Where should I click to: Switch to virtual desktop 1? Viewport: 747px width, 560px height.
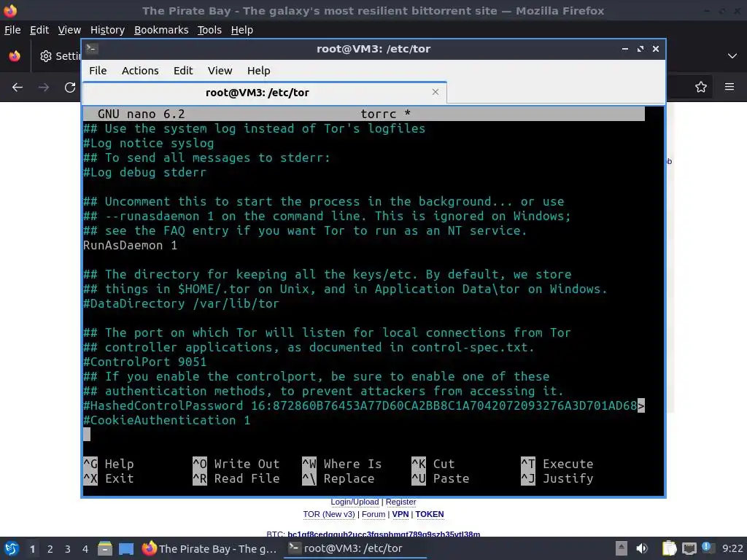[32, 549]
